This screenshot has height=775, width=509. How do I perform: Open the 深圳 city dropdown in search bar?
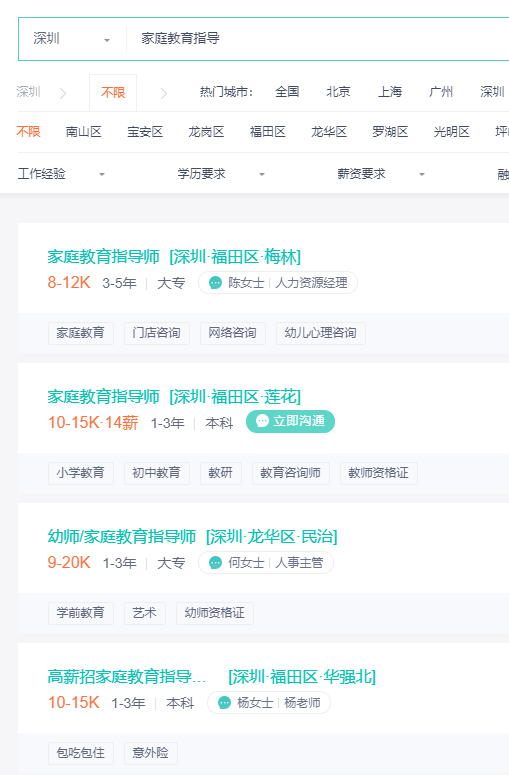coord(72,39)
